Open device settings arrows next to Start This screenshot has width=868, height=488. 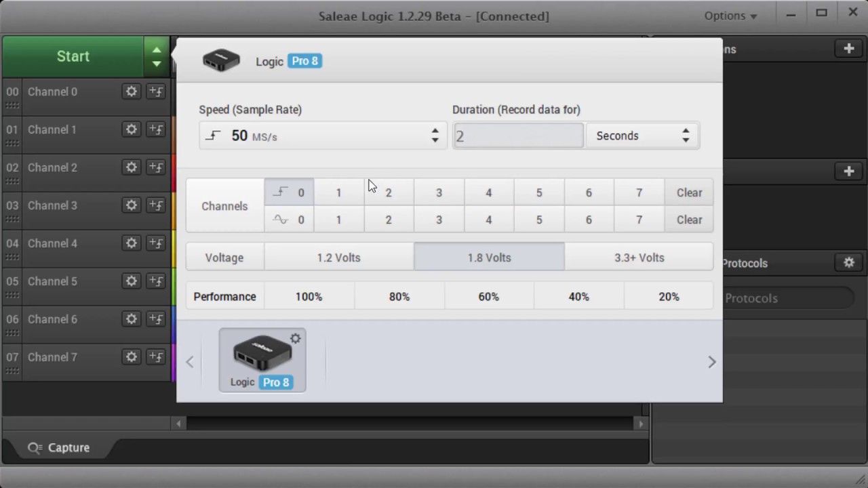point(157,56)
